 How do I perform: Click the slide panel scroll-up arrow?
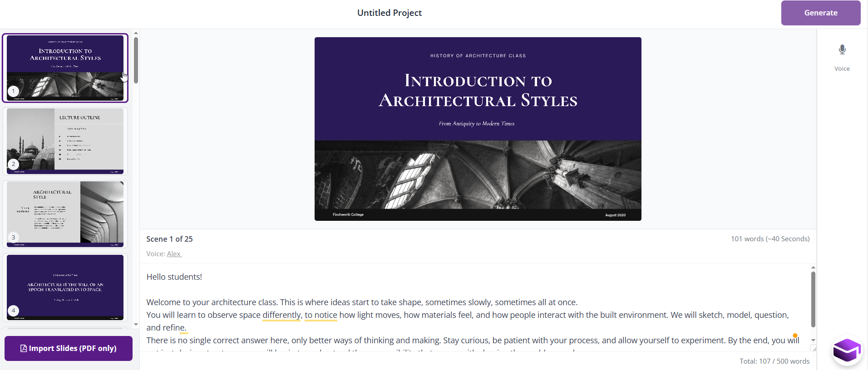pyautogui.click(x=136, y=33)
